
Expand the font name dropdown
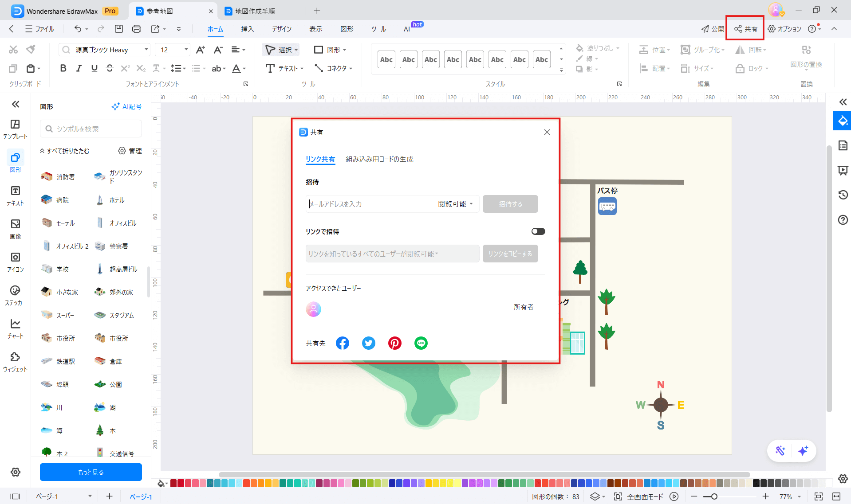coord(146,50)
